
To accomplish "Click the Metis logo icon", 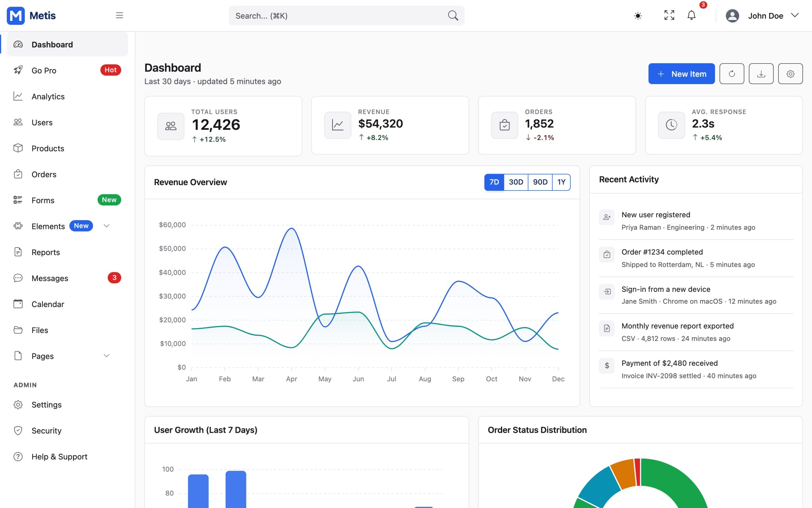I will [16, 16].
